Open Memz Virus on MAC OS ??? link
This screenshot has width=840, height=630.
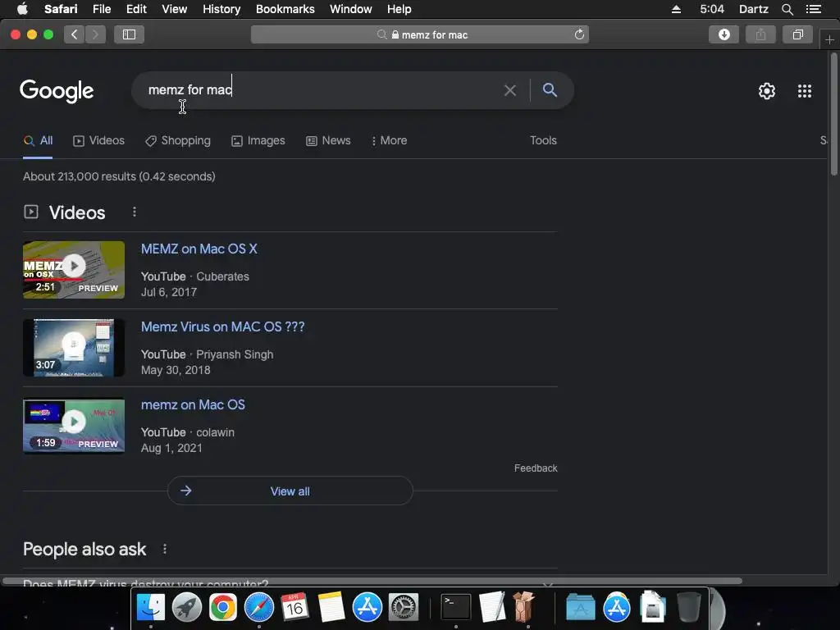point(223,326)
